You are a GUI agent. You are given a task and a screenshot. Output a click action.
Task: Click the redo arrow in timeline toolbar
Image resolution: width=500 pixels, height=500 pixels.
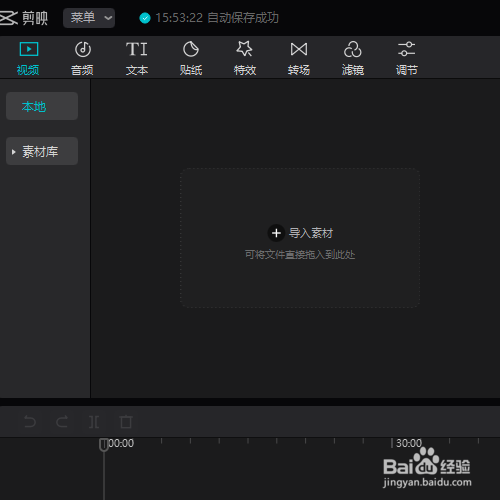(62, 422)
